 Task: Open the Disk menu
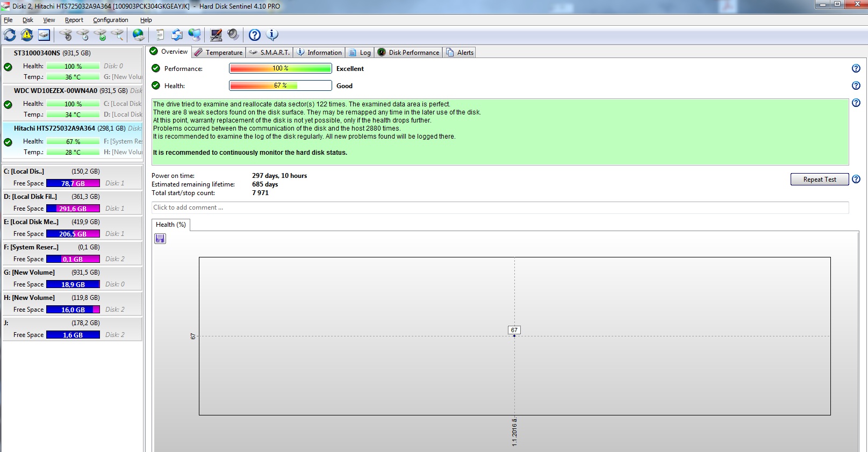[x=28, y=20]
